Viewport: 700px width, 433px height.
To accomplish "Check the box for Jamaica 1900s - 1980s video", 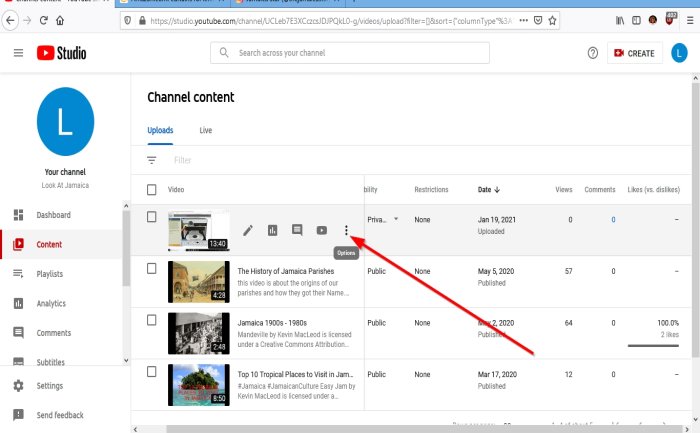I will click(152, 322).
